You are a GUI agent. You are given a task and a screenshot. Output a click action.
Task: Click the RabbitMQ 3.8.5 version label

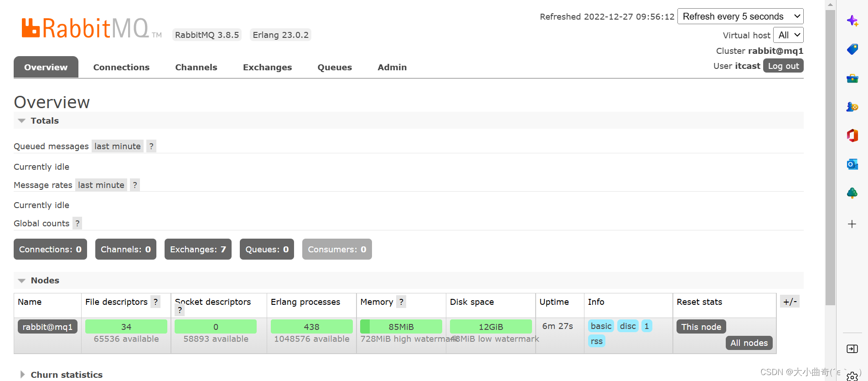coord(207,35)
